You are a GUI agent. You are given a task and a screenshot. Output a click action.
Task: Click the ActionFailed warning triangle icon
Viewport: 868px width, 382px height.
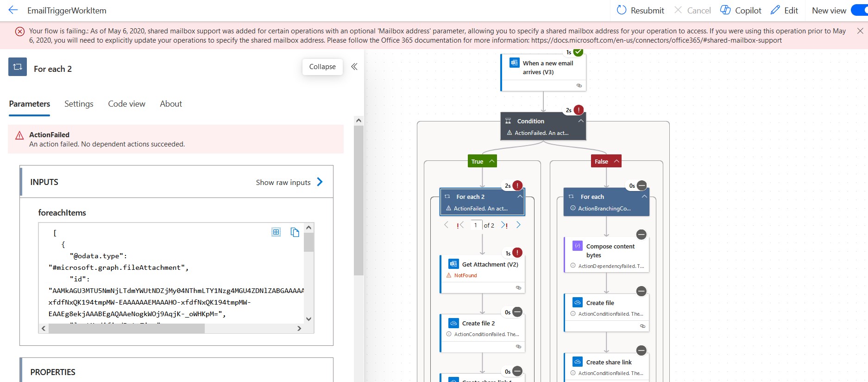coord(19,135)
